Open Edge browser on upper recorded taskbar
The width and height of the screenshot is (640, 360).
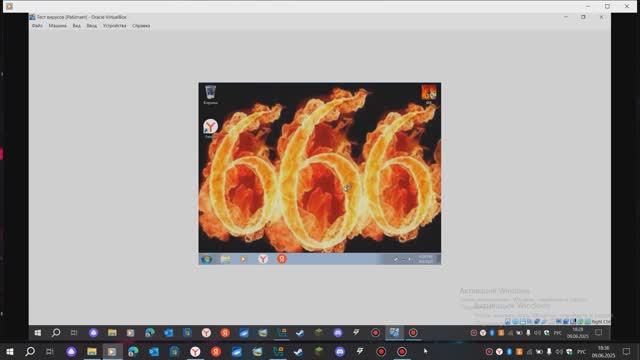[x=150, y=333]
